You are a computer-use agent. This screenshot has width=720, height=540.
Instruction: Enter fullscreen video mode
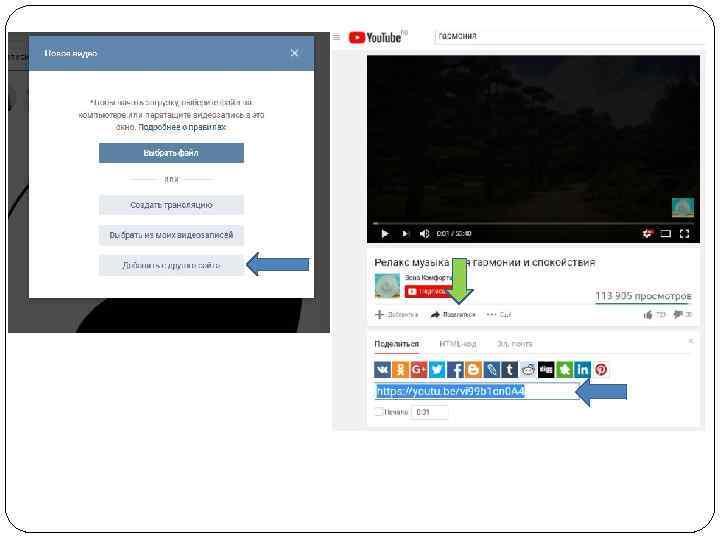(x=684, y=234)
